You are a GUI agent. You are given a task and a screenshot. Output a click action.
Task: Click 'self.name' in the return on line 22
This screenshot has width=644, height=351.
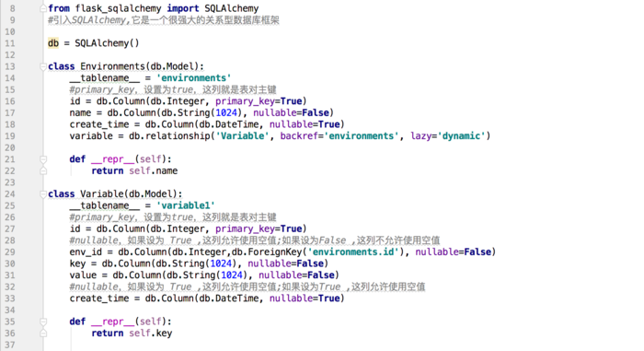point(154,170)
